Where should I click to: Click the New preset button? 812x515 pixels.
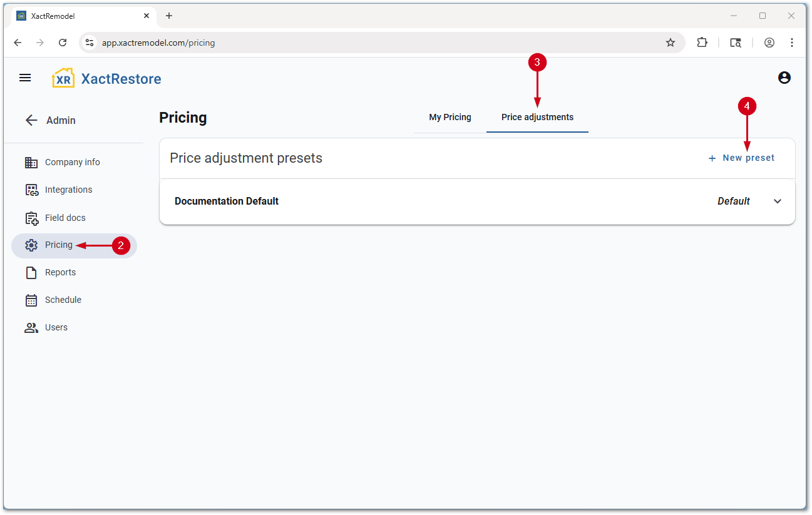click(x=741, y=158)
